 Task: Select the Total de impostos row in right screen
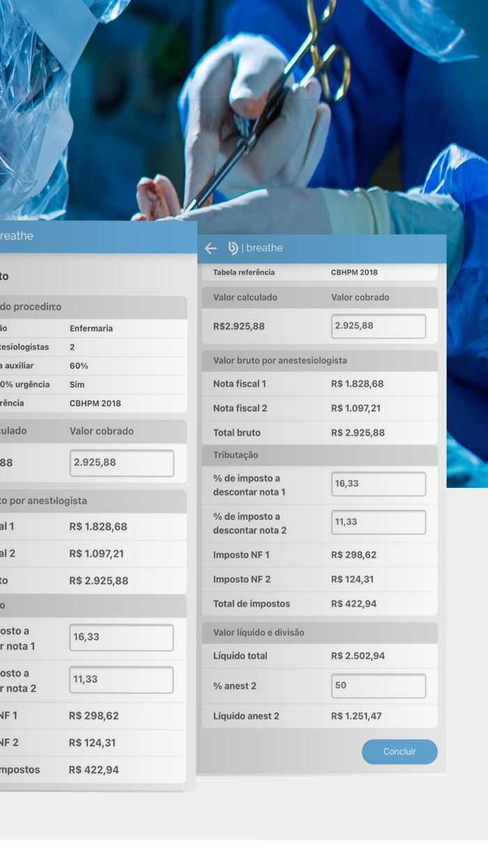319,604
